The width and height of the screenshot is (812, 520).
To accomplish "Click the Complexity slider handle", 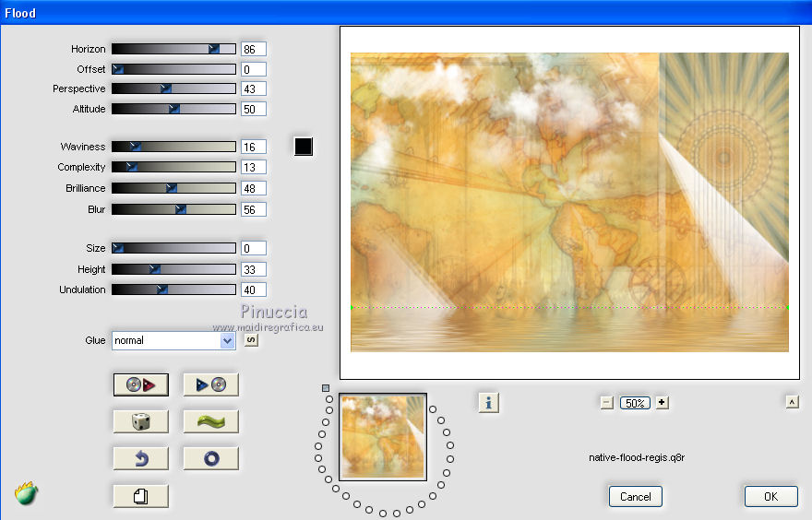I will pos(132,167).
